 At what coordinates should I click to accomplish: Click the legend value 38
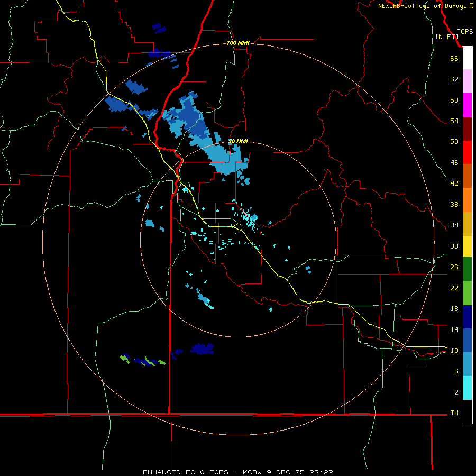click(x=454, y=204)
